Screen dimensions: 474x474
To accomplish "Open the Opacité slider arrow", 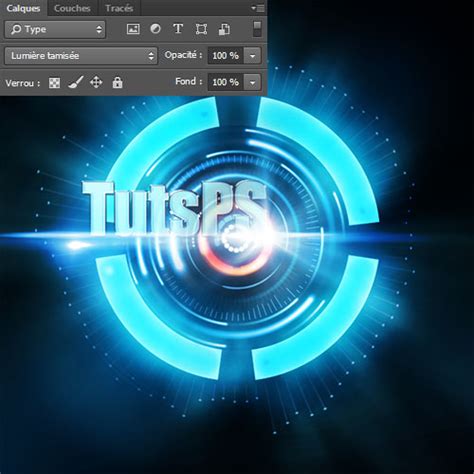I will click(x=252, y=56).
